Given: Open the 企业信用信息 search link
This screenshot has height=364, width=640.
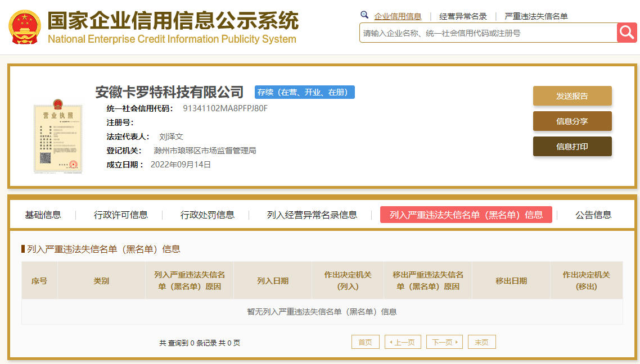Looking at the screenshot, I should click(398, 16).
